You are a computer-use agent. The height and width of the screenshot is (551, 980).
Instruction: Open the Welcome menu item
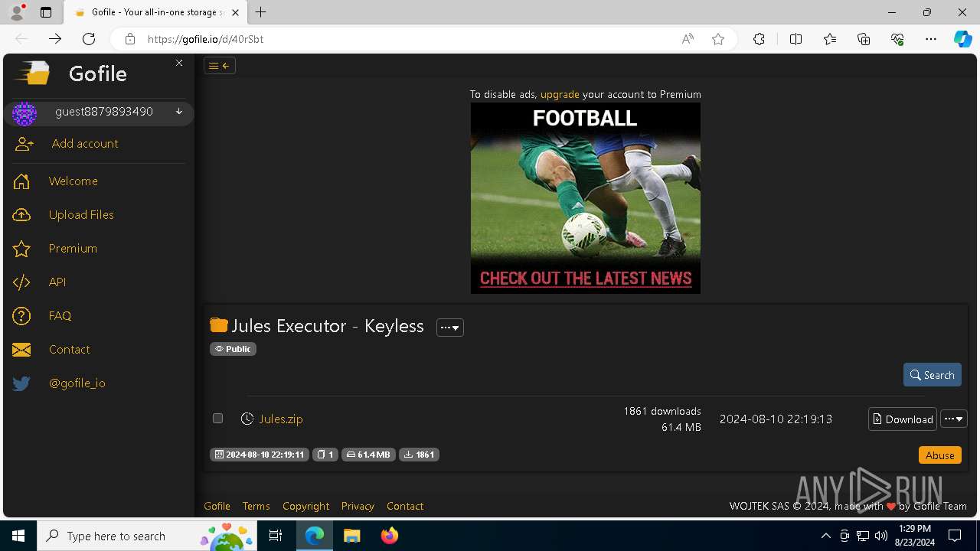click(x=73, y=181)
